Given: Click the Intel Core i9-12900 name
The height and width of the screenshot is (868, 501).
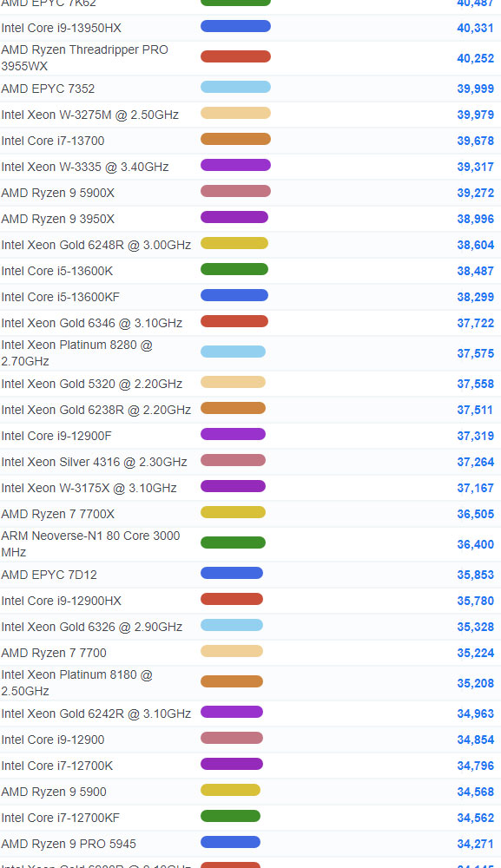Looking at the screenshot, I should (53, 740).
